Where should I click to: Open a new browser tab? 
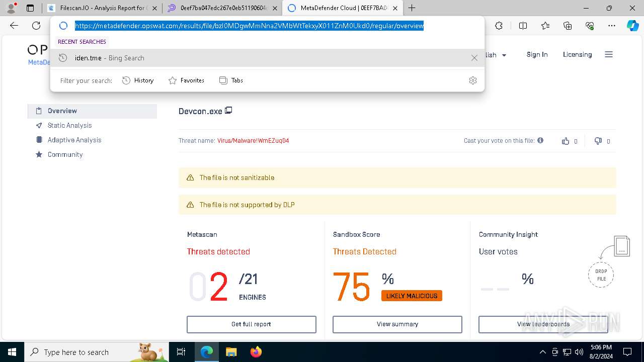[412, 8]
